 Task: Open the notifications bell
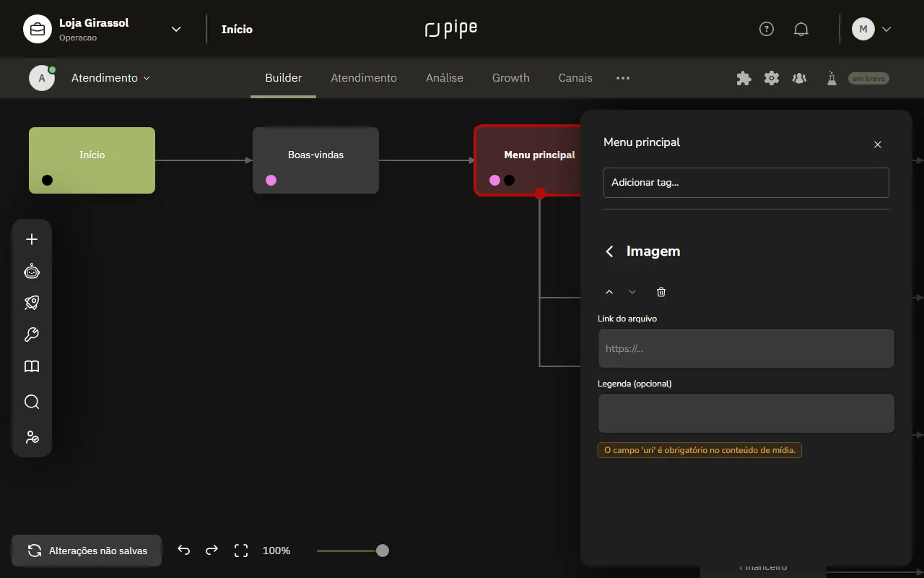pos(801,29)
